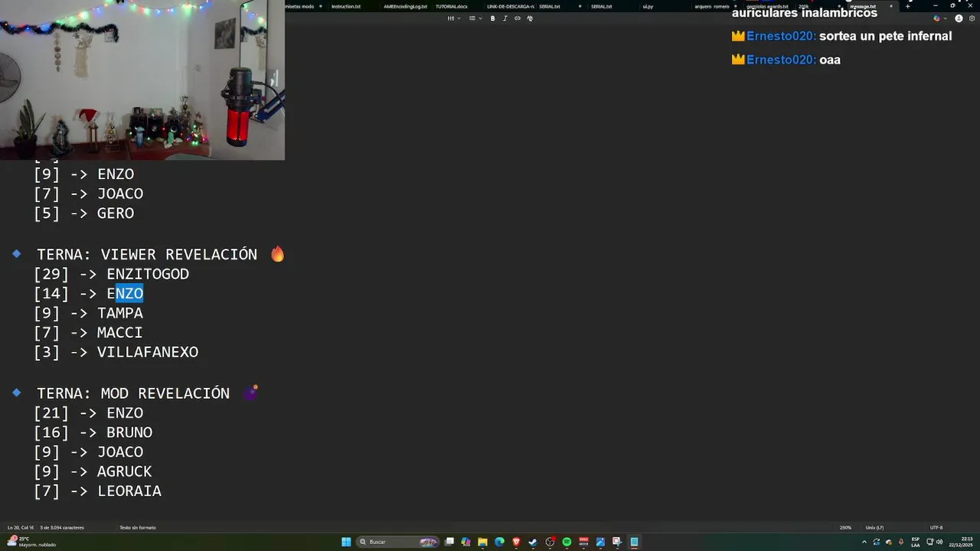The height and width of the screenshot is (551, 980).
Task: Switch to the instruction.txt tab
Action: tap(346, 6)
